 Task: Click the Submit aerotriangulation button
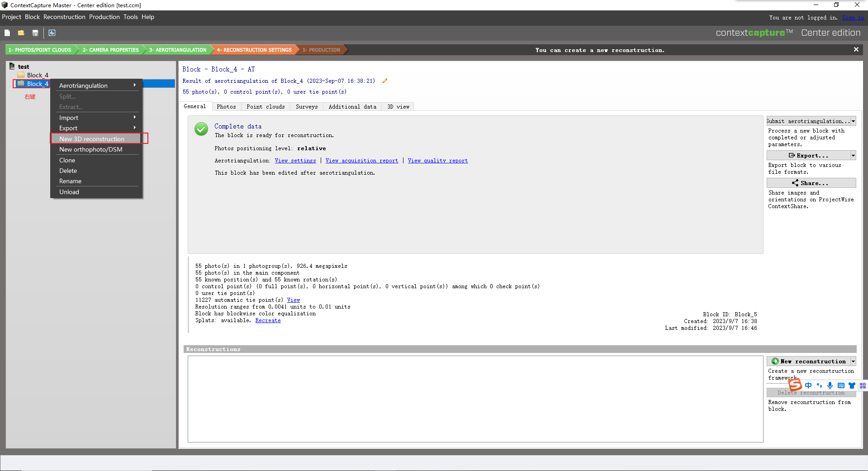point(808,121)
